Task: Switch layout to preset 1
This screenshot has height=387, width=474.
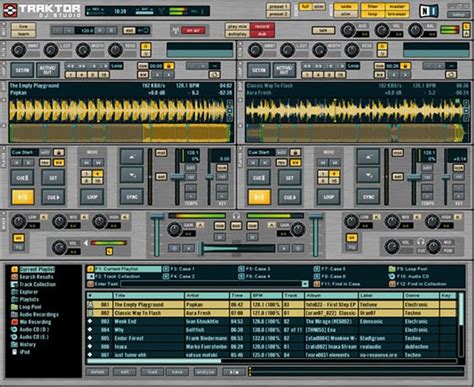Action: coord(278,6)
